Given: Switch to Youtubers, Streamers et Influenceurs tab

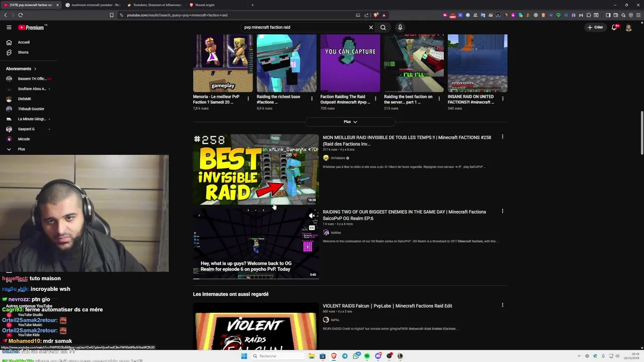Looking at the screenshot, I should (x=154, y=5).
